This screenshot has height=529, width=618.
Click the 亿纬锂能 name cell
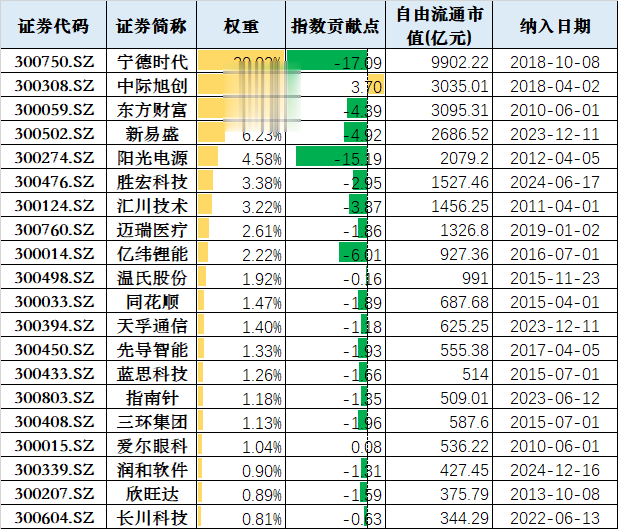coord(152,254)
